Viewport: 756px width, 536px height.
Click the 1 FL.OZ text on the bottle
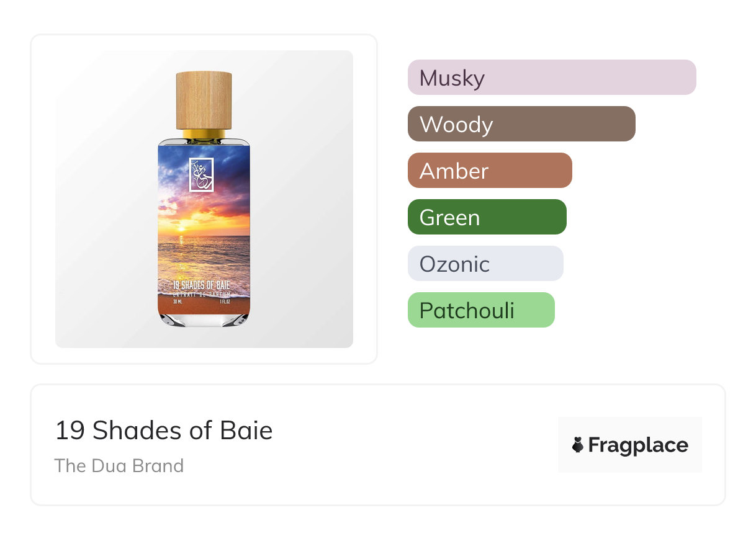[x=225, y=303]
